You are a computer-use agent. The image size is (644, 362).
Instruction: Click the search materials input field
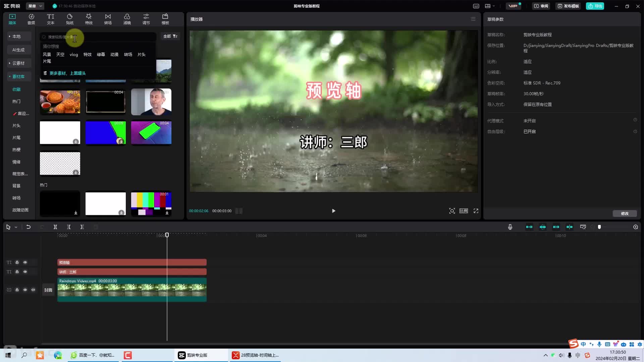tap(98, 37)
